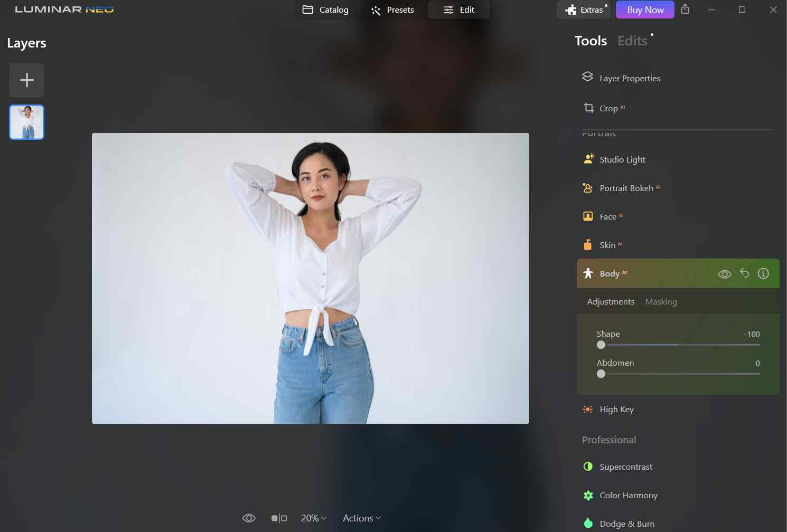
Task: Click the Abdomen slider handle
Action: click(x=601, y=374)
